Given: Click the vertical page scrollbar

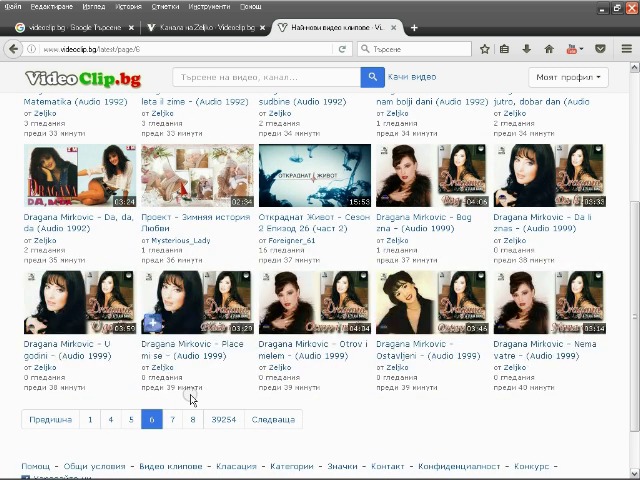Looking at the screenshot, I should click(x=634, y=250).
